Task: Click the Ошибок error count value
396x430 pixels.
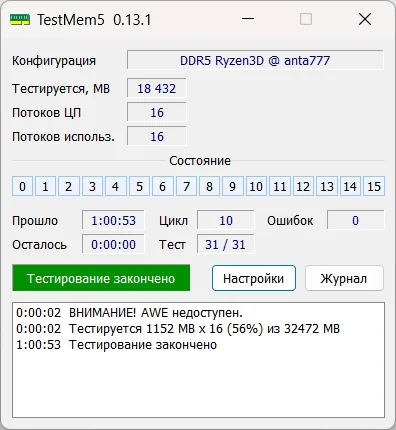Action: point(355,220)
